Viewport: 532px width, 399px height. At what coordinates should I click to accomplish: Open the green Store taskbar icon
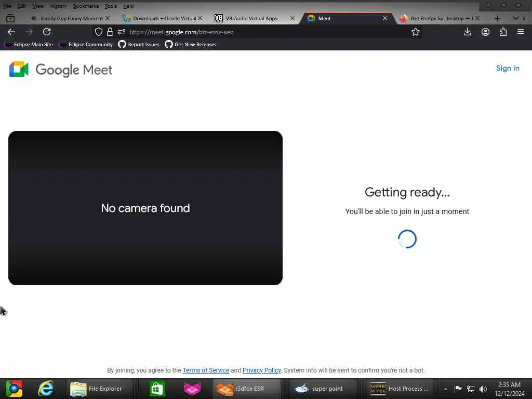[157, 389]
